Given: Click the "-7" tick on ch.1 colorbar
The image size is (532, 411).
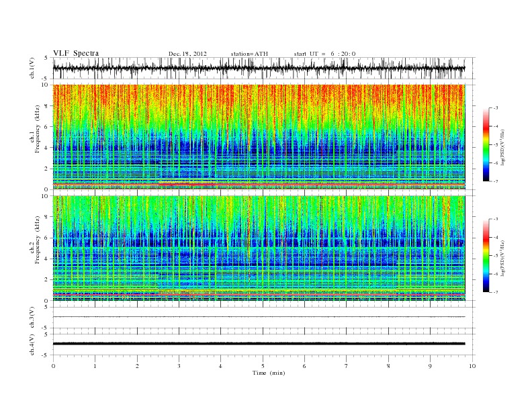Looking at the screenshot, I should tap(496, 181).
